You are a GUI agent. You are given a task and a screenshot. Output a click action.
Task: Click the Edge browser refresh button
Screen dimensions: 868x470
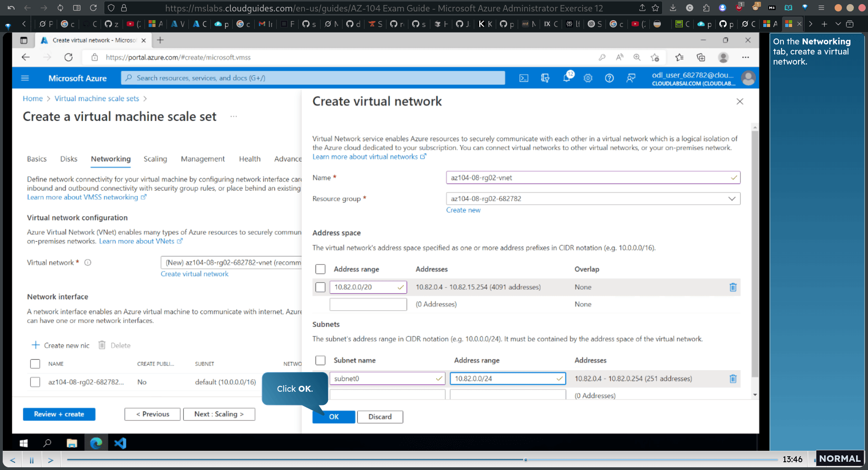[x=69, y=57]
